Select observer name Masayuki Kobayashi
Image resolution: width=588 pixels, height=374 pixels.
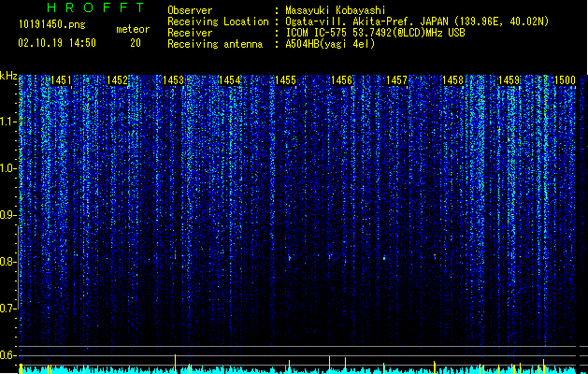(x=336, y=10)
